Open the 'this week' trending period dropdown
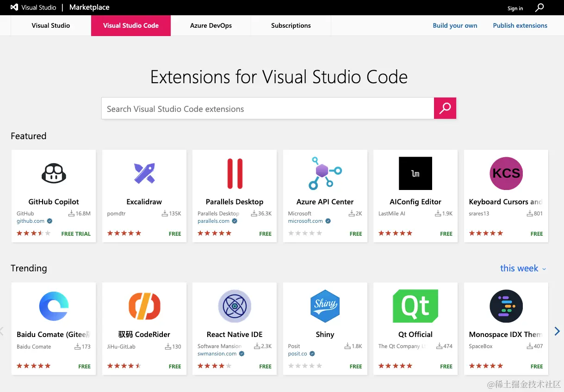The height and width of the screenshot is (392, 564). pyautogui.click(x=523, y=269)
